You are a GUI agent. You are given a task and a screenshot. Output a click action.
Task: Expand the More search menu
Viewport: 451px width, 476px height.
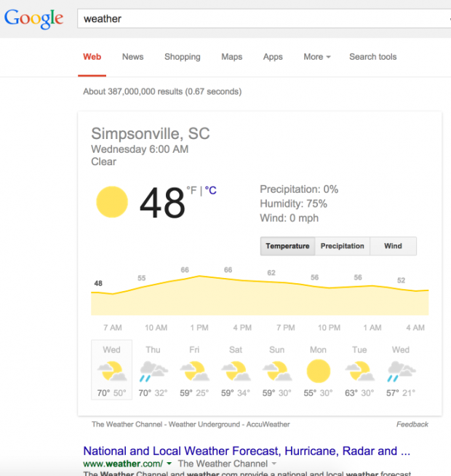point(317,57)
